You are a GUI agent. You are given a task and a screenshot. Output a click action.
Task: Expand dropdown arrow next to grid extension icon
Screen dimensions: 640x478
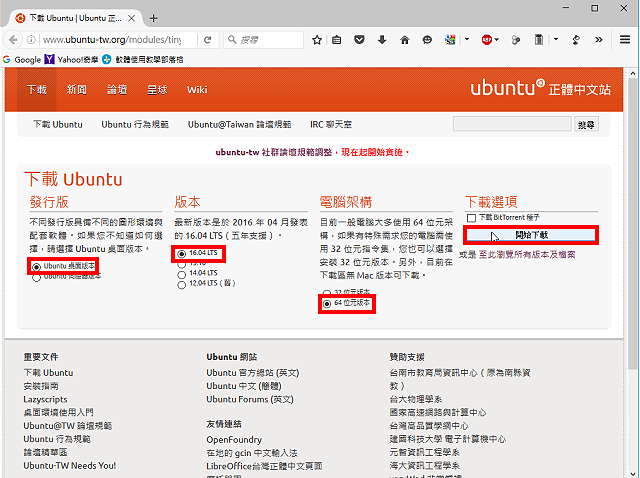(467, 40)
